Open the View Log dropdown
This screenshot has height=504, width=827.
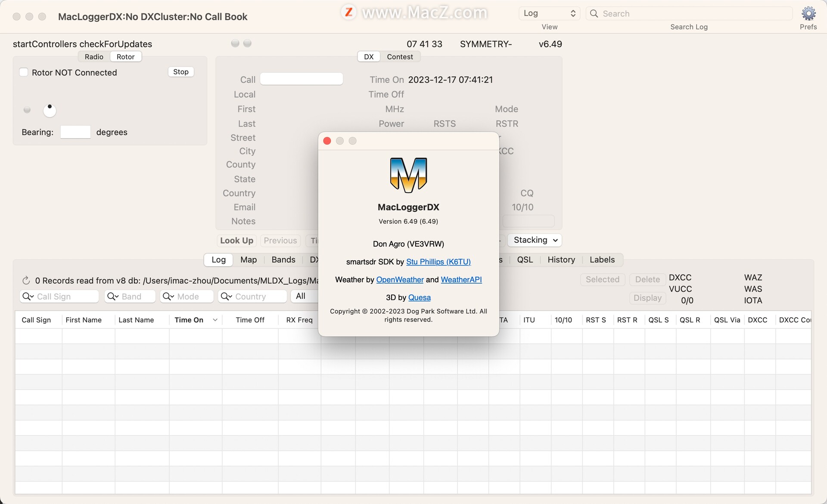click(x=549, y=13)
